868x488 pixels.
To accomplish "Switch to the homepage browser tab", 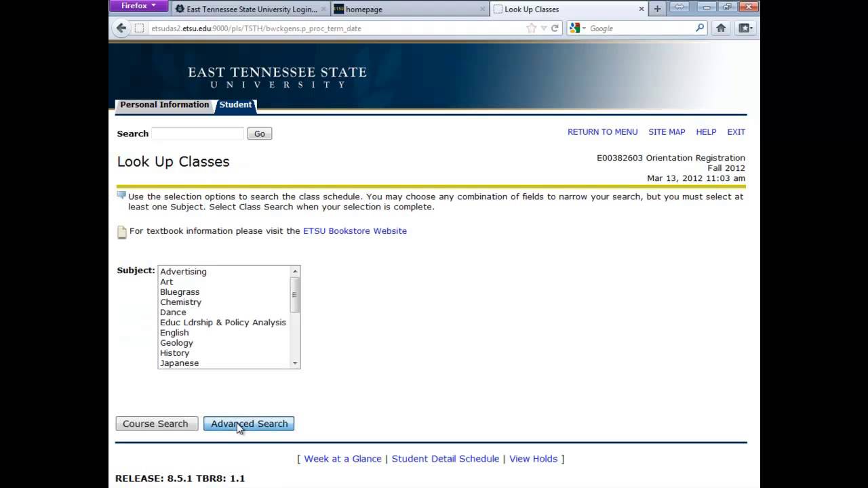I will (410, 9).
